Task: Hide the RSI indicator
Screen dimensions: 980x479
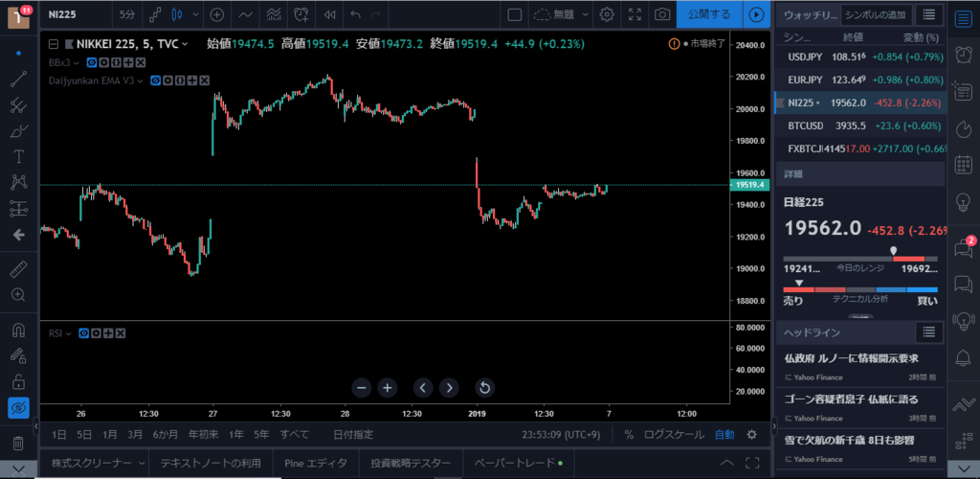Action: coord(84,333)
